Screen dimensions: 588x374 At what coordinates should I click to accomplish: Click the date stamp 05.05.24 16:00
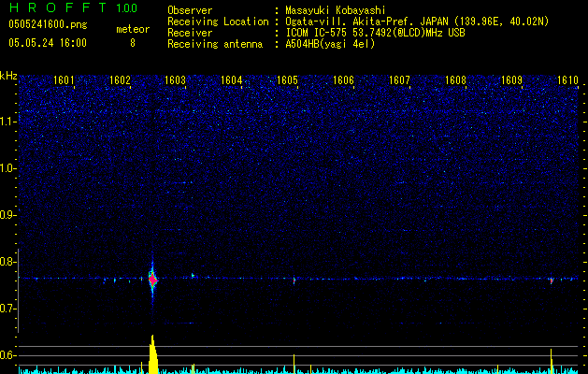(48, 43)
